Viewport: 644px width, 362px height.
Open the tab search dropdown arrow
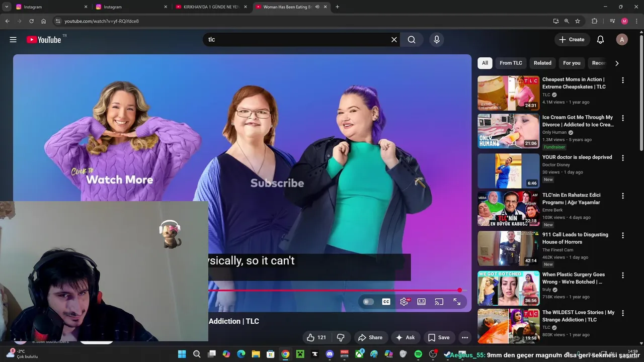pos(7,7)
